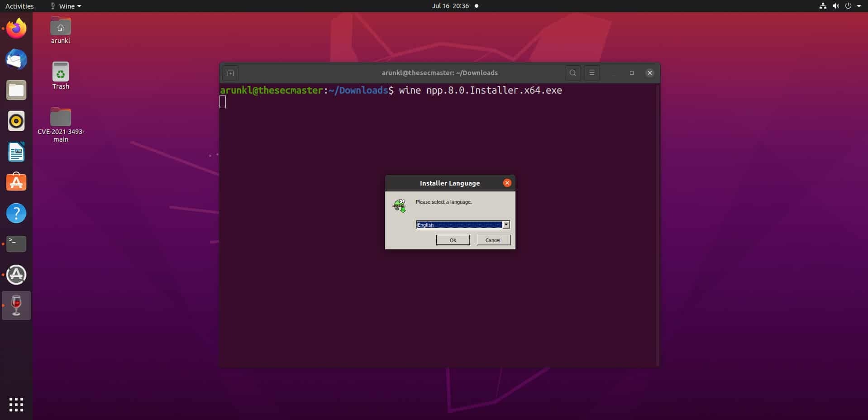Click the Installer Language title bar
Screen dimensions: 868x420
(450, 183)
